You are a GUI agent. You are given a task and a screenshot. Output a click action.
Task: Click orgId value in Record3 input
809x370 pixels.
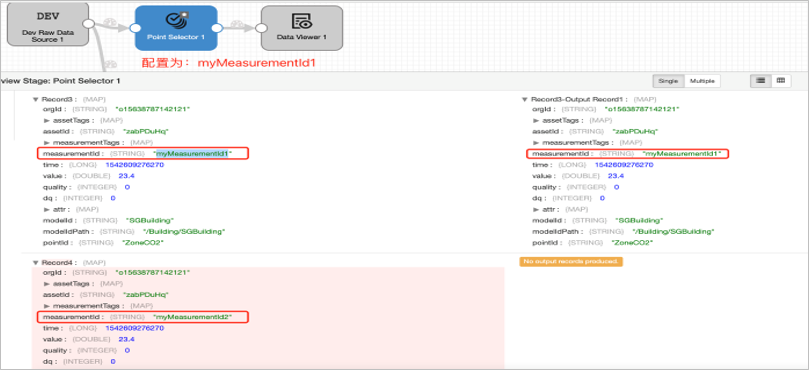pos(153,109)
